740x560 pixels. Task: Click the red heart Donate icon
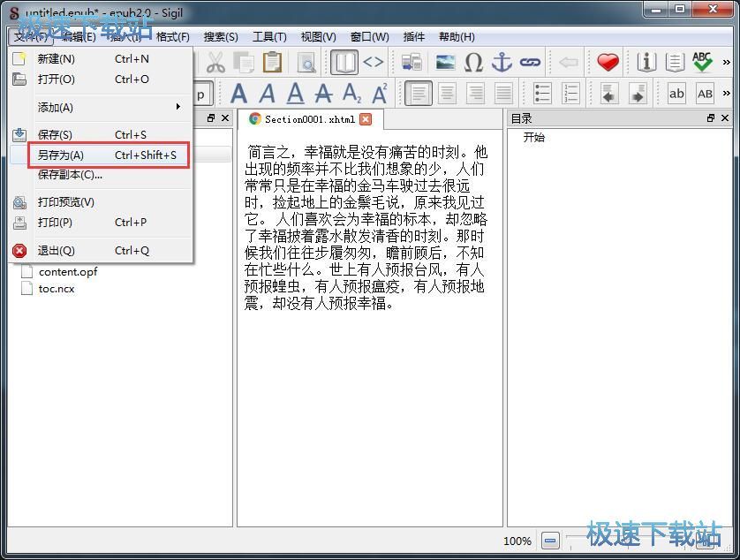coord(608,63)
